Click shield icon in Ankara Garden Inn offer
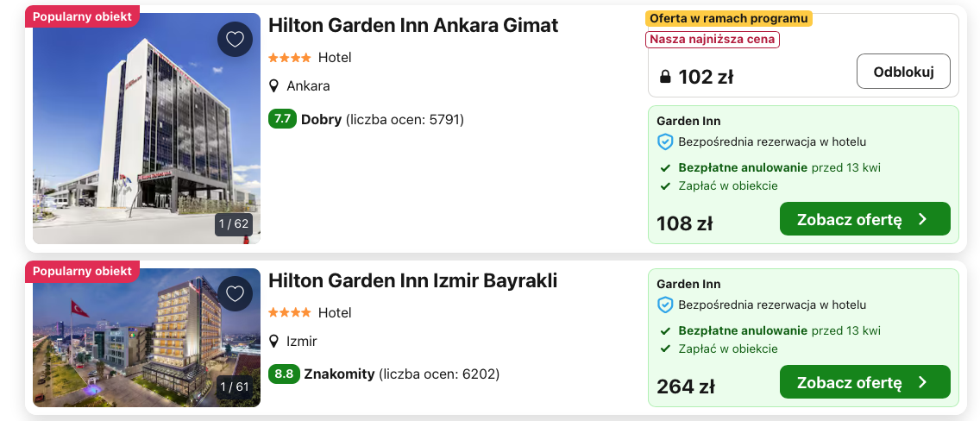Screen dimensions: 980x421 [664, 141]
